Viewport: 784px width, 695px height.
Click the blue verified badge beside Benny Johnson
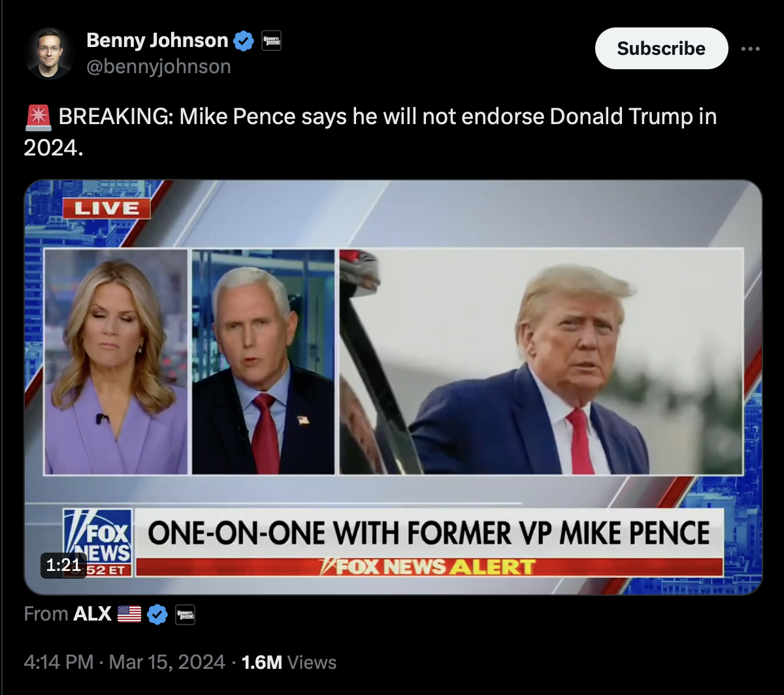pos(244,41)
